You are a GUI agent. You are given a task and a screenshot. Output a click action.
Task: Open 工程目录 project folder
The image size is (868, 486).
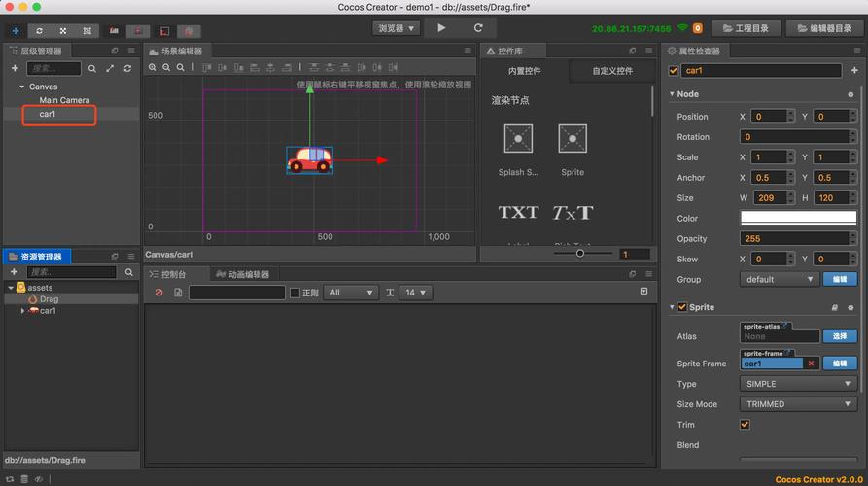(746, 28)
